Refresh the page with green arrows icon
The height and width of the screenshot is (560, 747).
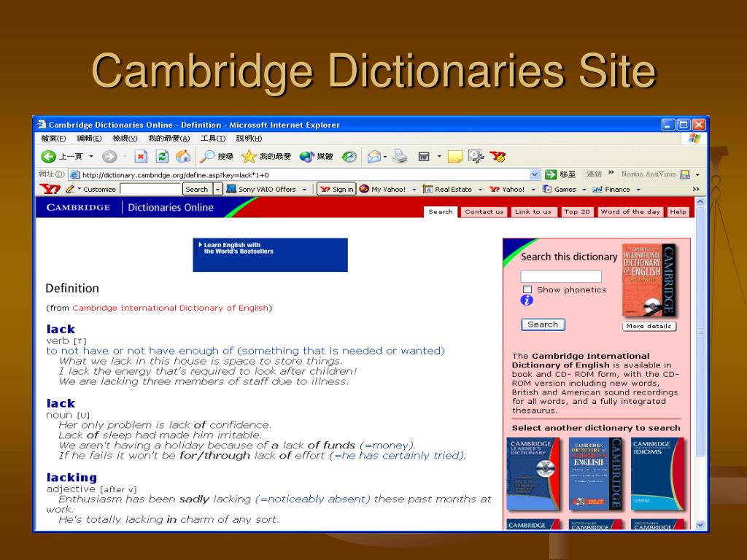pos(162,156)
